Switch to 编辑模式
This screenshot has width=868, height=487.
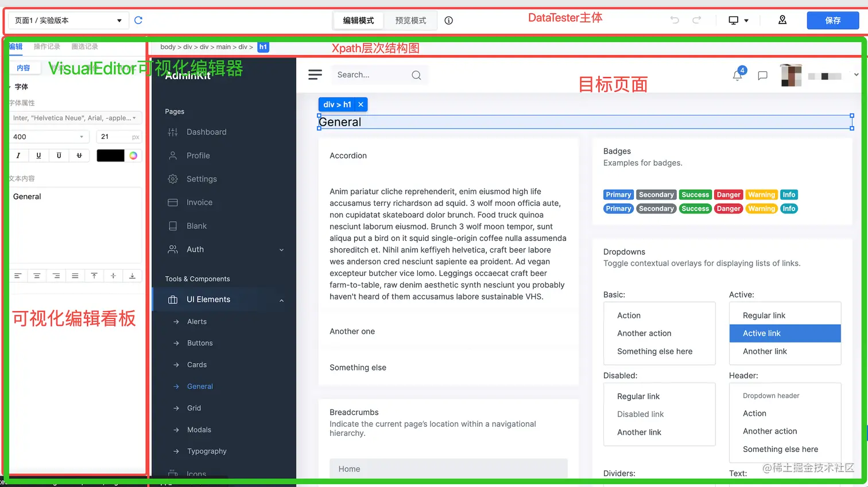358,21
